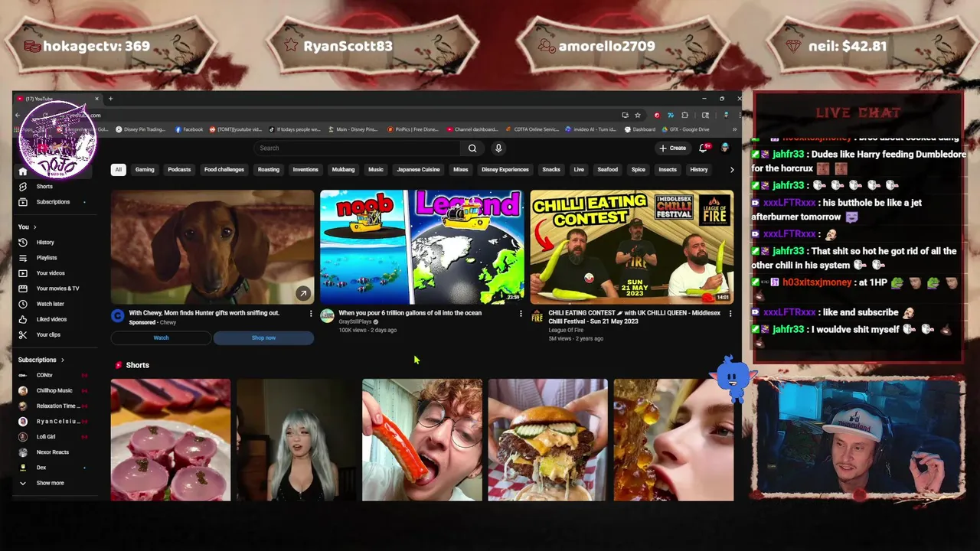
Task: Open CONtv subscription channel
Action: (53, 375)
